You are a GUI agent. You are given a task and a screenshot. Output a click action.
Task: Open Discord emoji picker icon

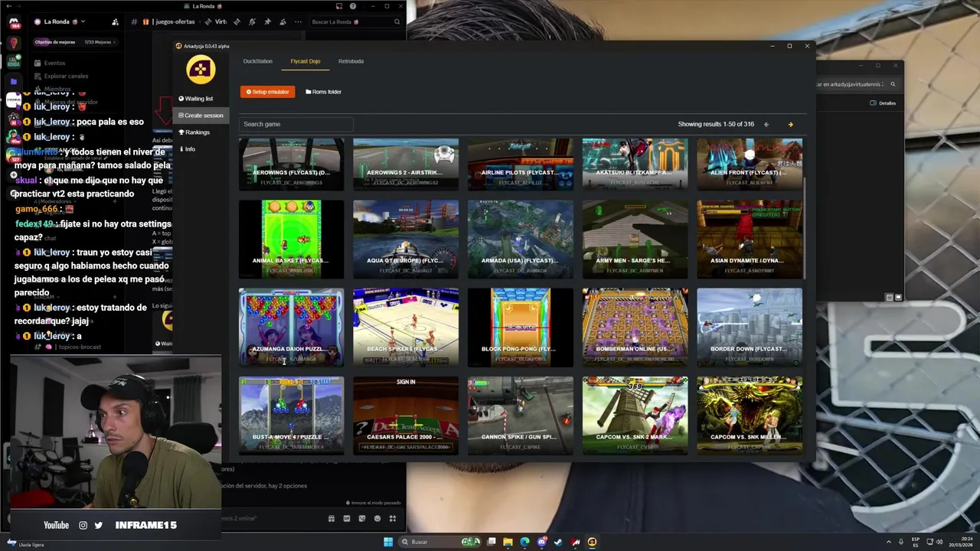377,518
